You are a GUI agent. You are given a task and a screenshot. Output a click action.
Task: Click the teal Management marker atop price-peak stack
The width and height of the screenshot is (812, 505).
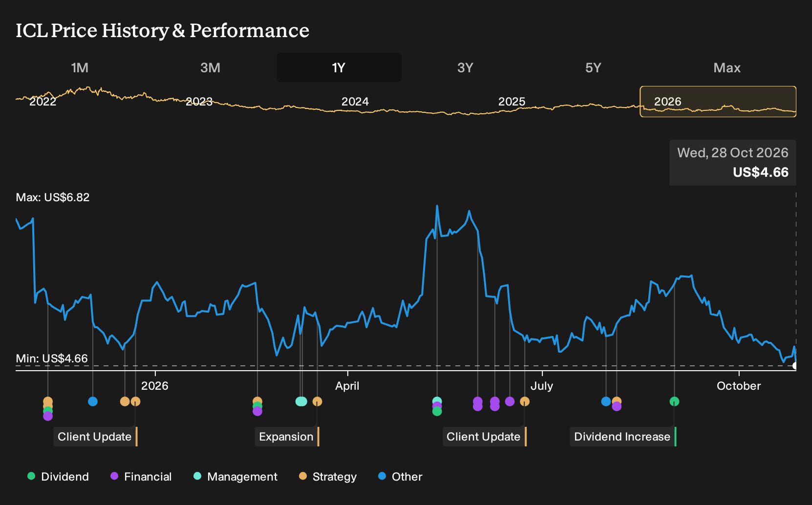[x=437, y=400]
